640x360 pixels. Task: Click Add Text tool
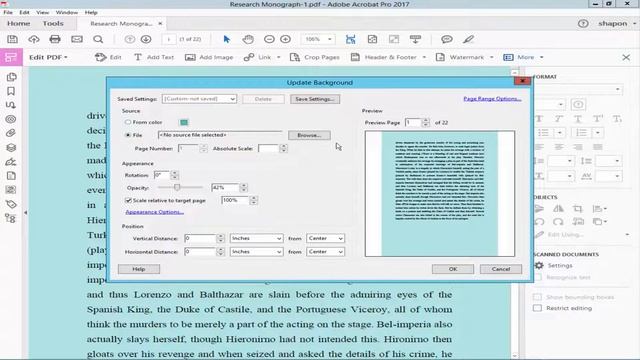154,58
